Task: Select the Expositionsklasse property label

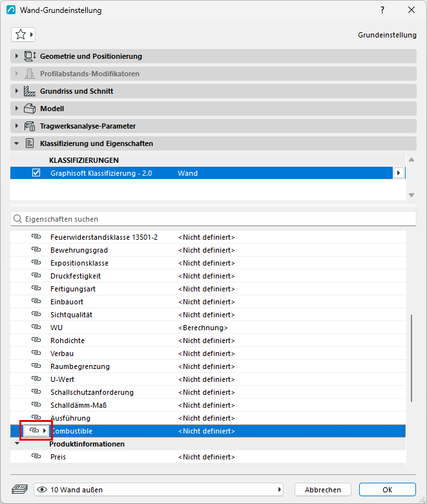Action: coord(79,263)
